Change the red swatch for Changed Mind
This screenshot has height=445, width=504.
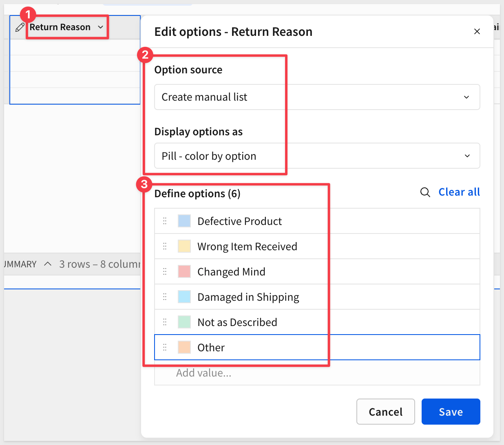[x=184, y=272]
